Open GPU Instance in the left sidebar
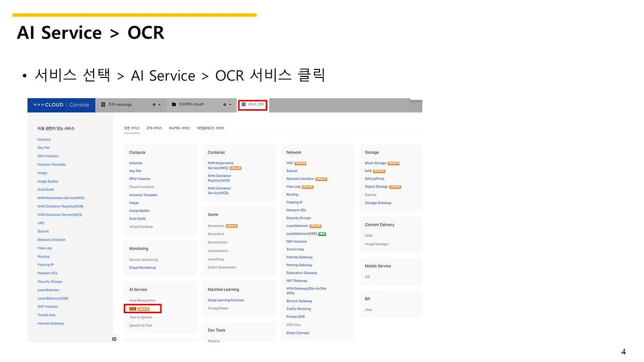Viewport: 644px width, 362px height. click(48, 156)
